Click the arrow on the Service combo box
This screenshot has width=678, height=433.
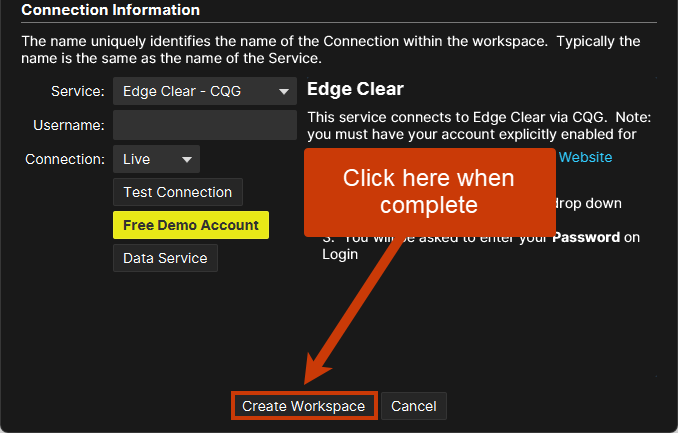pyautogui.click(x=285, y=92)
